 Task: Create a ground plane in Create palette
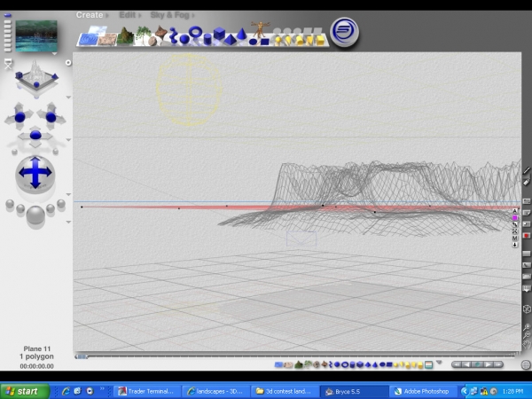coord(107,39)
